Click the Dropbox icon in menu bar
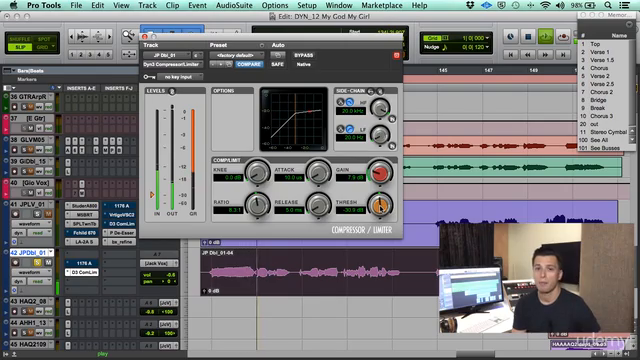Image resolution: width=640 pixels, height=360 pixels. point(470,5)
